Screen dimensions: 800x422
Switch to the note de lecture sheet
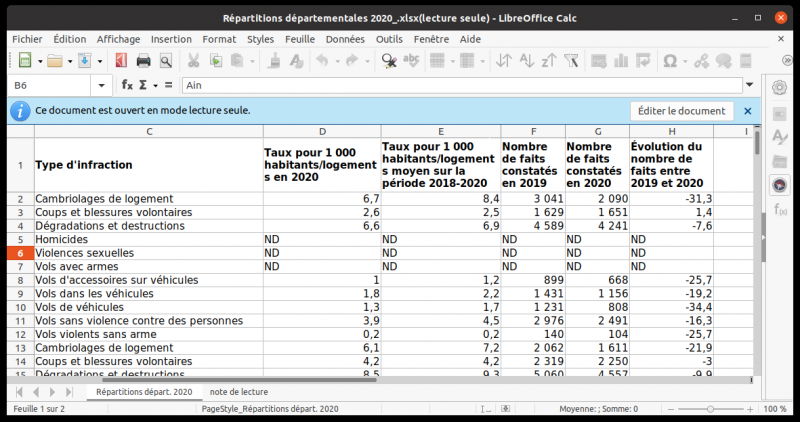click(239, 392)
